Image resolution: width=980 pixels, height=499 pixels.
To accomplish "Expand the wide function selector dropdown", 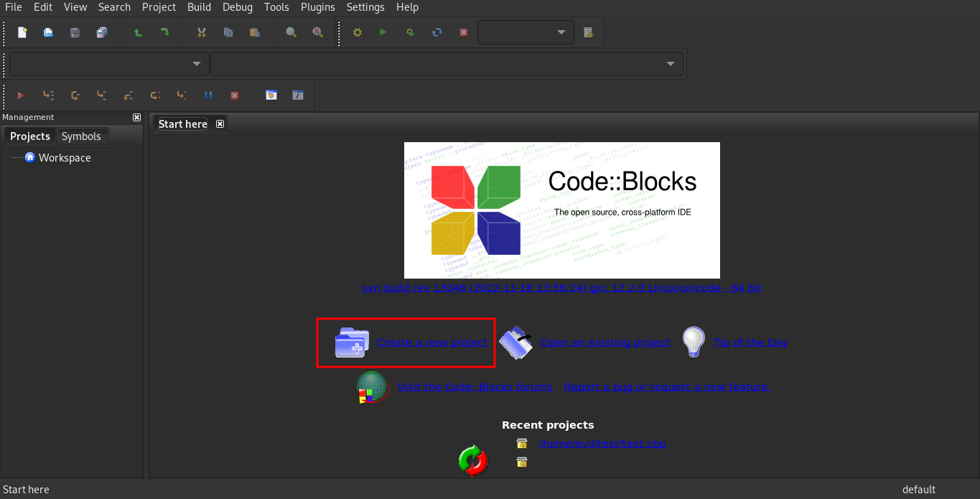I will point(446,63).
